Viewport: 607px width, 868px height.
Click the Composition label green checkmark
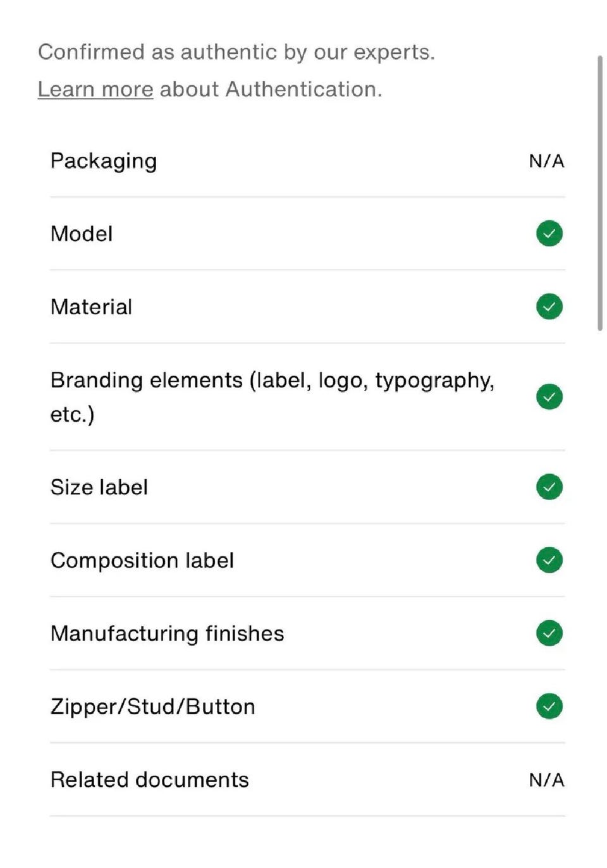coord(549,560)
